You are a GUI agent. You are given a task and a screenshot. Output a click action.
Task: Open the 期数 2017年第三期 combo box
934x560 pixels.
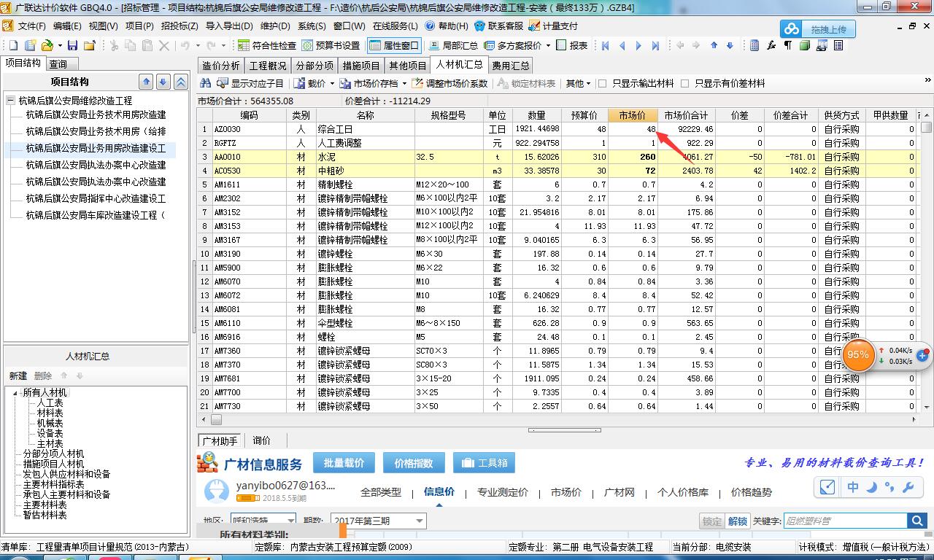click(378, 521)
